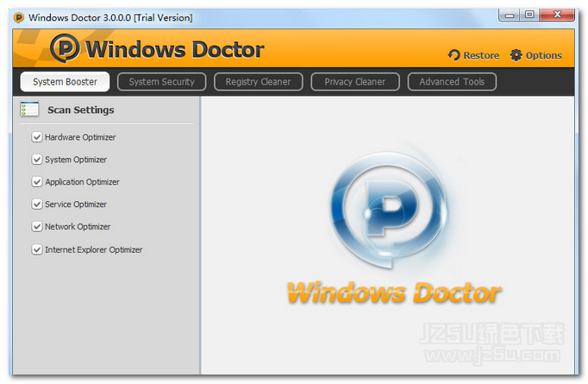Open the Options link text
Screen dimensions: 588x384
point(544,55)
